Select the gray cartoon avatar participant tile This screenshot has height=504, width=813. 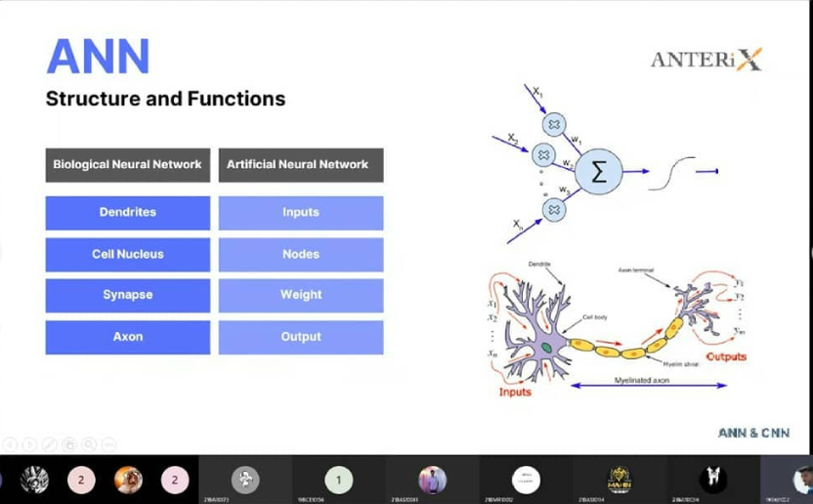[245, 480]
